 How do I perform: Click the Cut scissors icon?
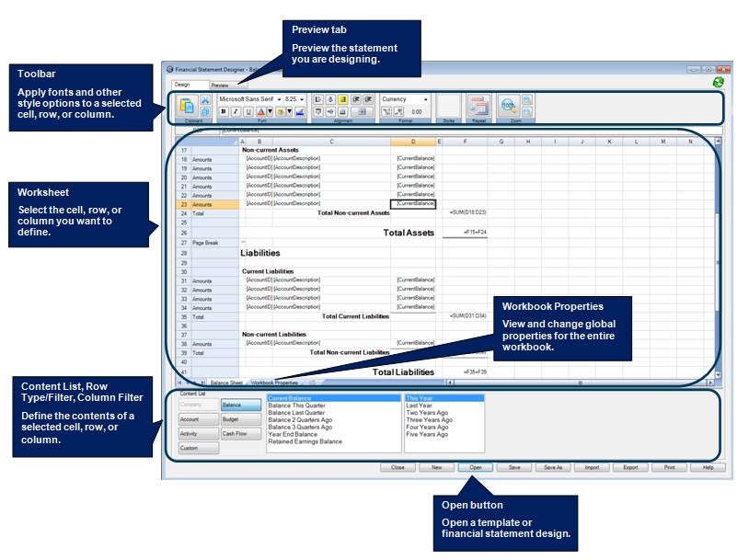[205, 99]
